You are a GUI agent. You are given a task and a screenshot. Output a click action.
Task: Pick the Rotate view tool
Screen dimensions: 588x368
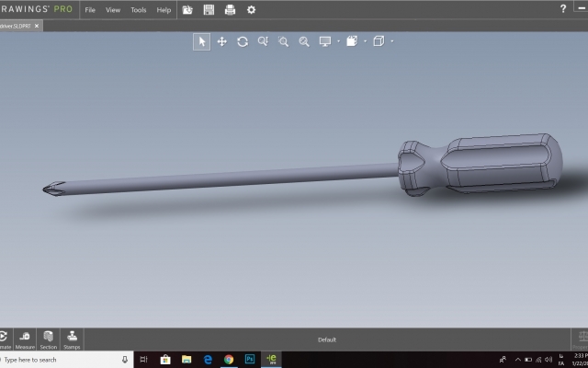click(243, 41)
